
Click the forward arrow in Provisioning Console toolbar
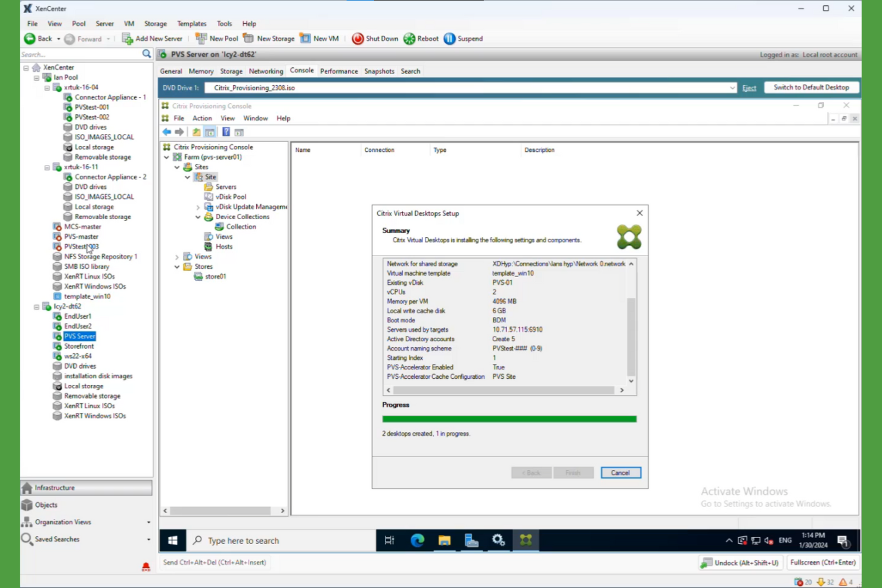(x=179, y=132)
